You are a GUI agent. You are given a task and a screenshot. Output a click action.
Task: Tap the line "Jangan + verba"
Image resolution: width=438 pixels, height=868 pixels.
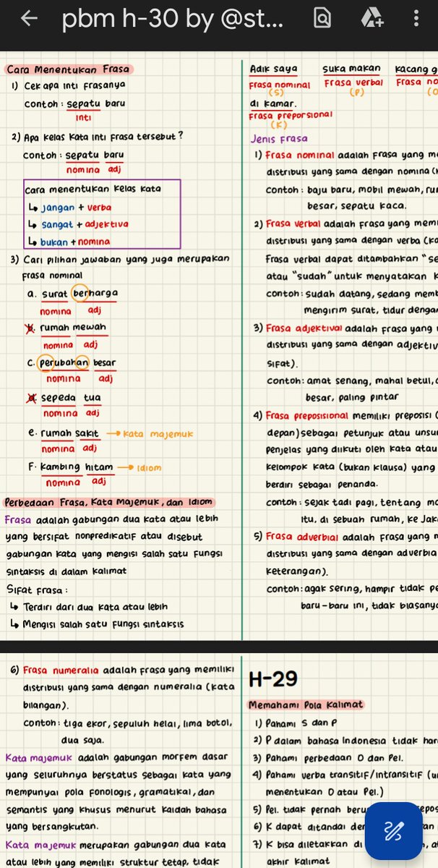76,207
